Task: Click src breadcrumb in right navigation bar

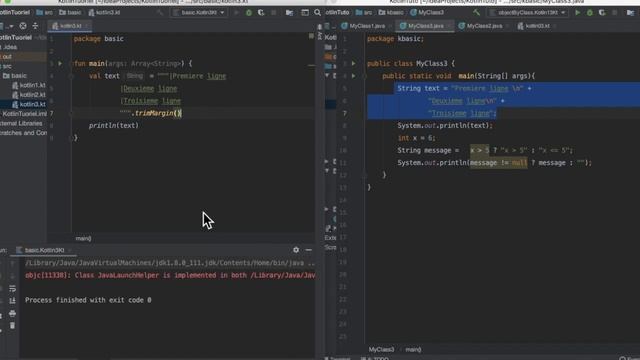Action: [x=364, y=13]
